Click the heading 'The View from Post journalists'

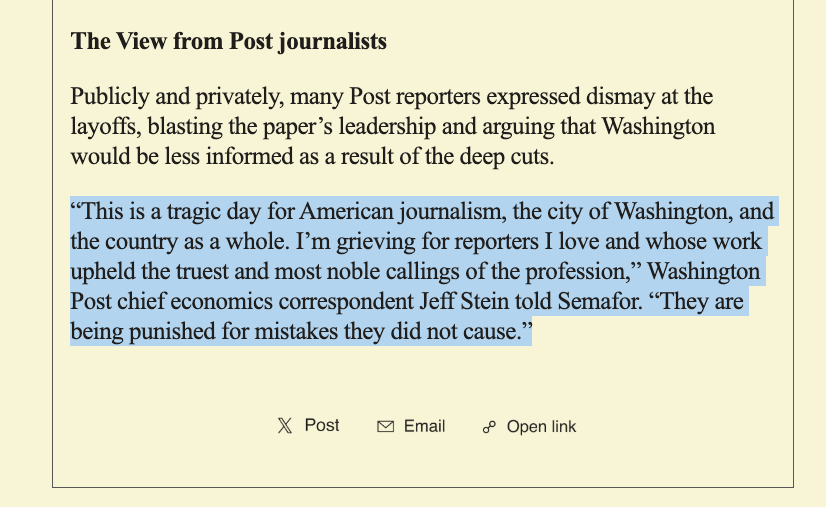click(x=228, y=42)
